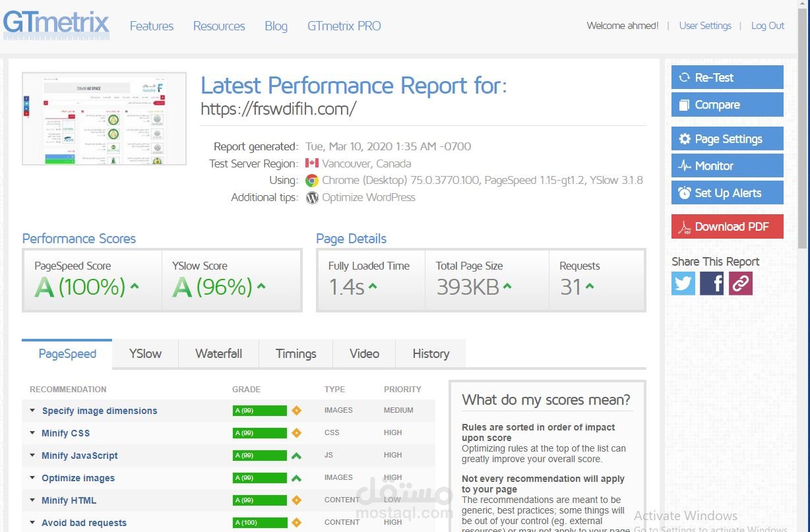This screenshot has height=532, width=810.
Task: Expand the Specify image dimensions recommendation
Action: 32,411
